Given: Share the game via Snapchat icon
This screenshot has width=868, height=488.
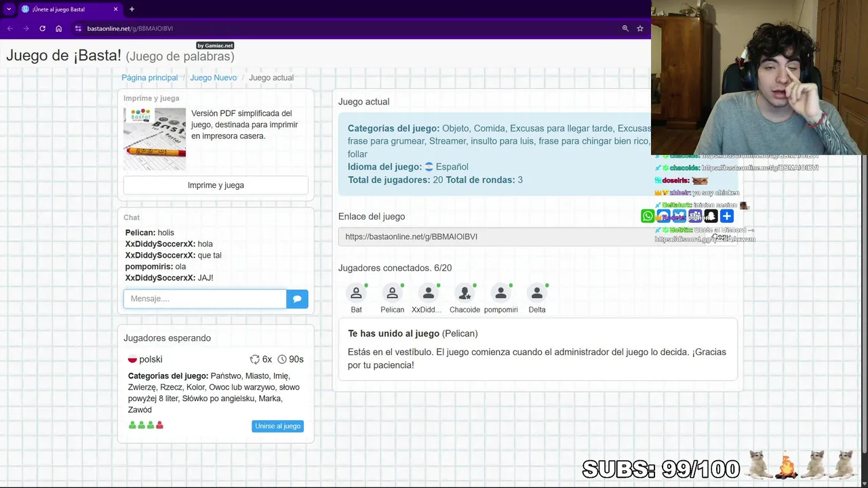Looking at the screenshot, I should coord(711,216).
